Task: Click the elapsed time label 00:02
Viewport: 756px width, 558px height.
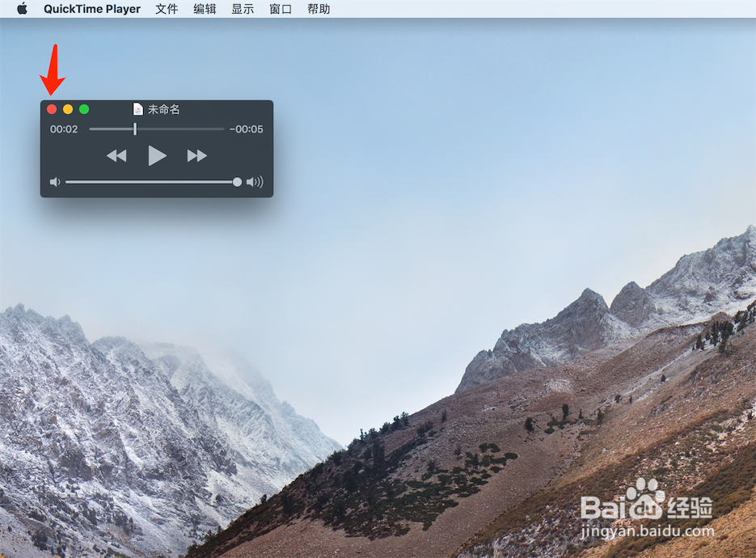Action: pos(64,128)
